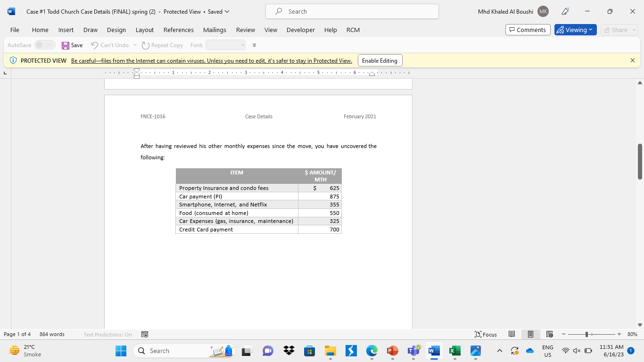Click the sync refresh tray icon

click(515, 351)
